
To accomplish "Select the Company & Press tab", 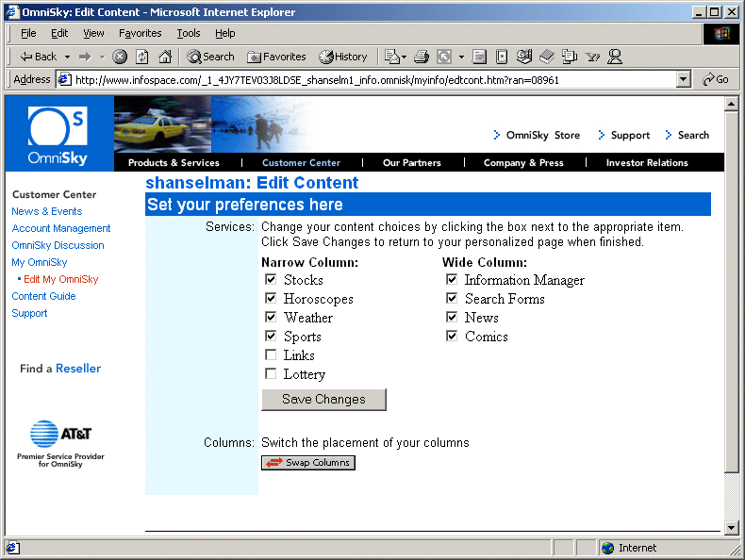I will tap(523, 163).
